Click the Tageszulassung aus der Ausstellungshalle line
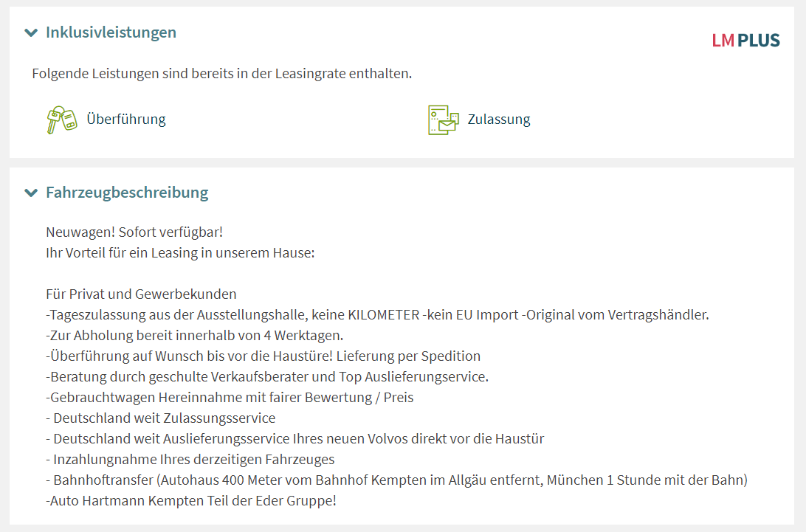 (377, 314)
